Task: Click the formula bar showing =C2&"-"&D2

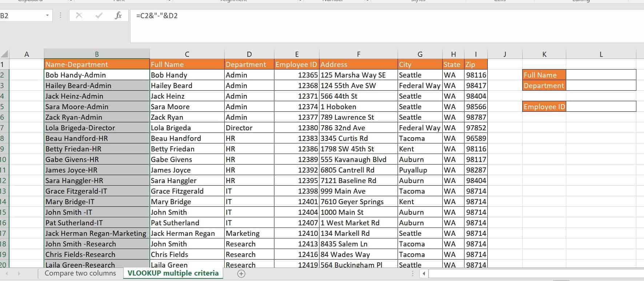Action: 387,26
